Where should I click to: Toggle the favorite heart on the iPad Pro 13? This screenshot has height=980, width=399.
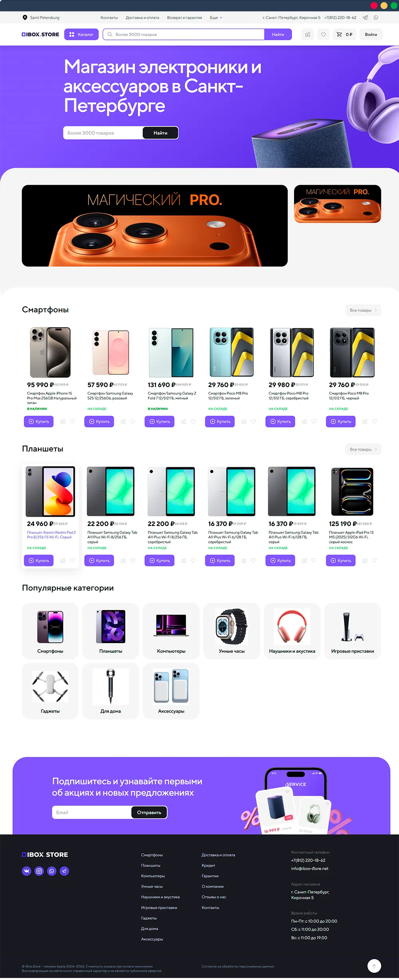(374, 561)
